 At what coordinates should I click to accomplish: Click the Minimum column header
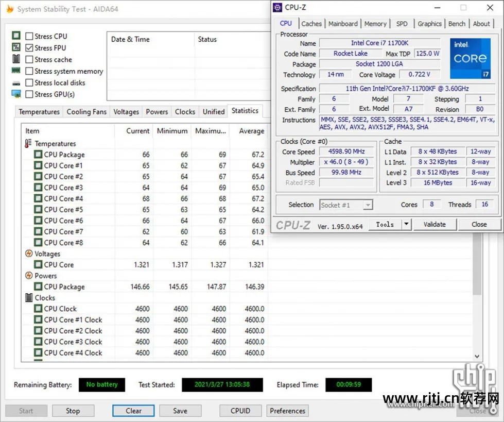pyautogui.click(x=172, y=131)
